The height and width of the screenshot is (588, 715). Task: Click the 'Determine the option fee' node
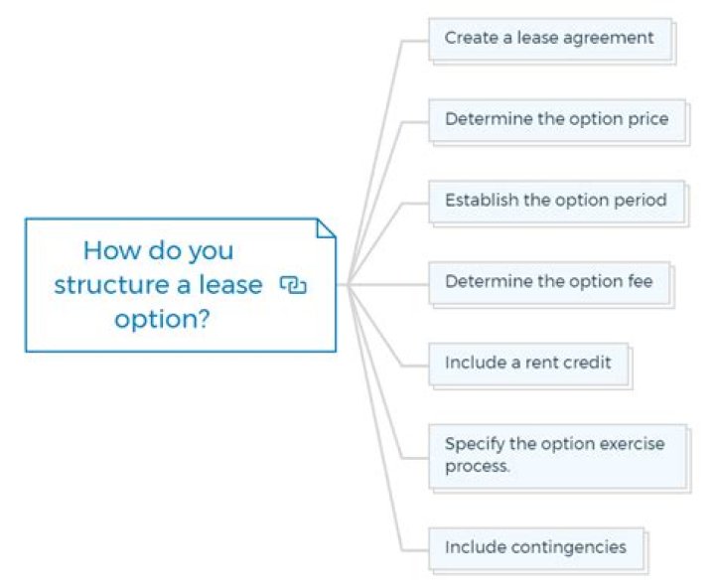coord(549,282)
